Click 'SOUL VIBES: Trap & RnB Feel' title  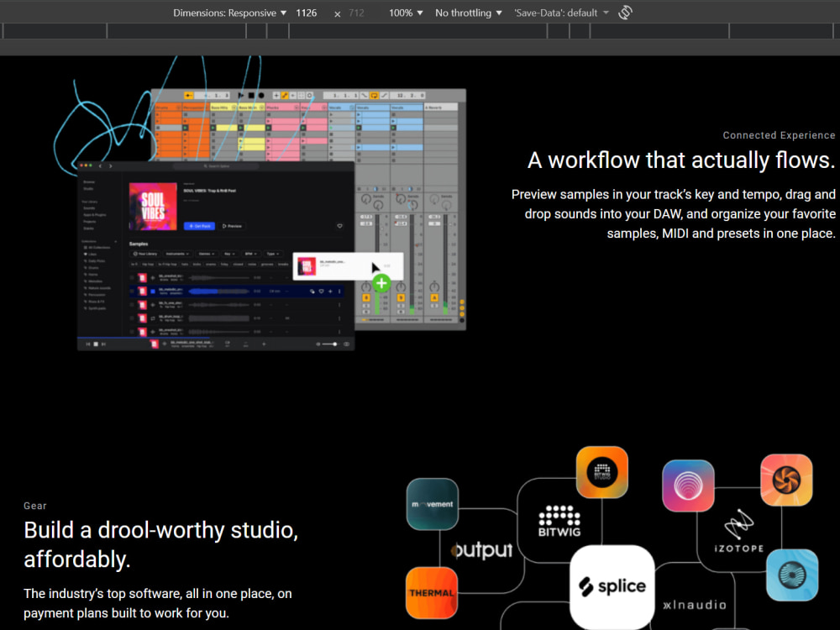point(209,191)
